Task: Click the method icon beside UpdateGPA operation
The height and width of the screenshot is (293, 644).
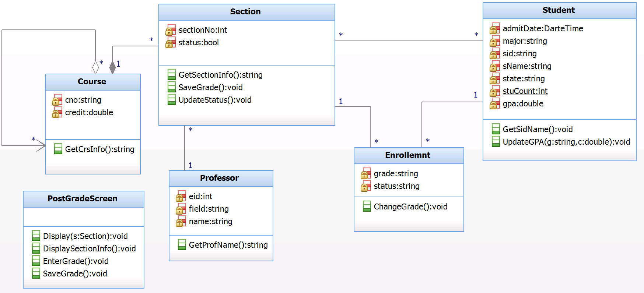Action: pos(496,142)
